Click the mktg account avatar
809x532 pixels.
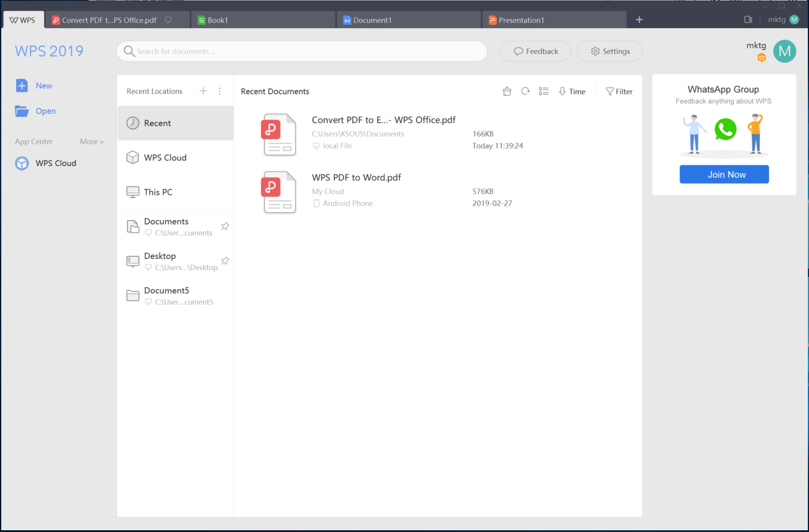click(x=784, y=51)
